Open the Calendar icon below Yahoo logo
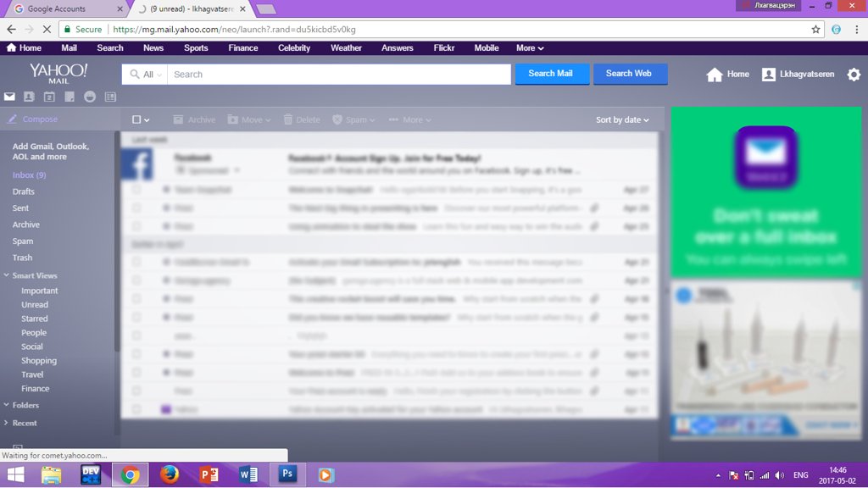 point(49,97)
